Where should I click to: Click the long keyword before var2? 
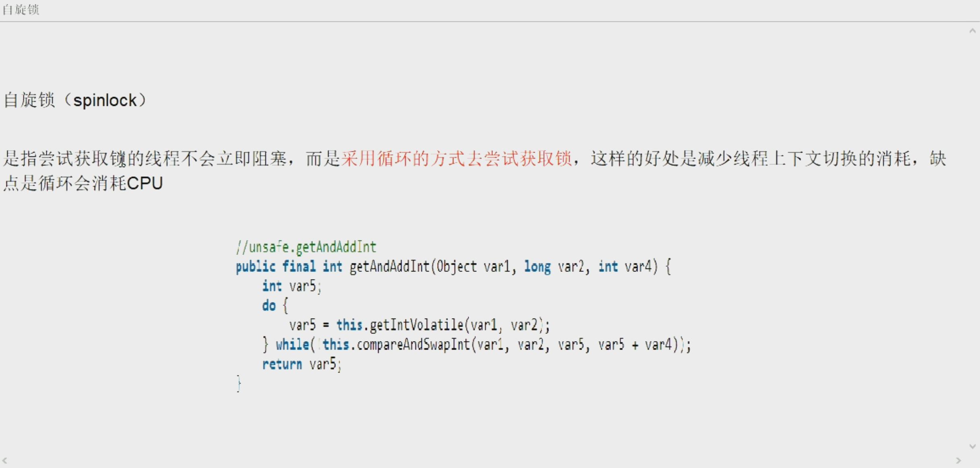[538, 267]
